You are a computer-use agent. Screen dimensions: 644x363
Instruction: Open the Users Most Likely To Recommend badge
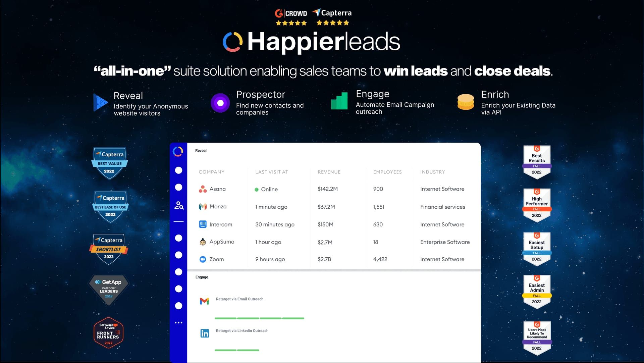tap(537, 339)
